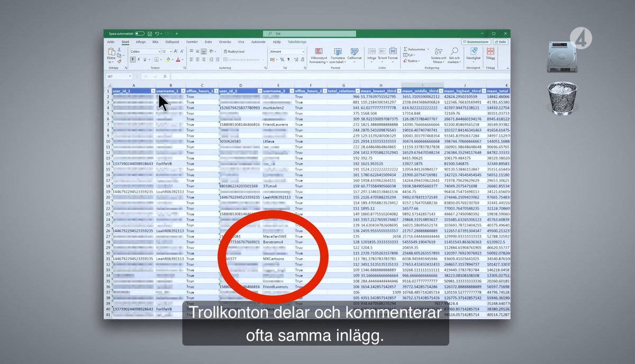This screenshot has height=364, width=635.
Task: Click the Autosumma button
Action: click(x=415, y=49)
